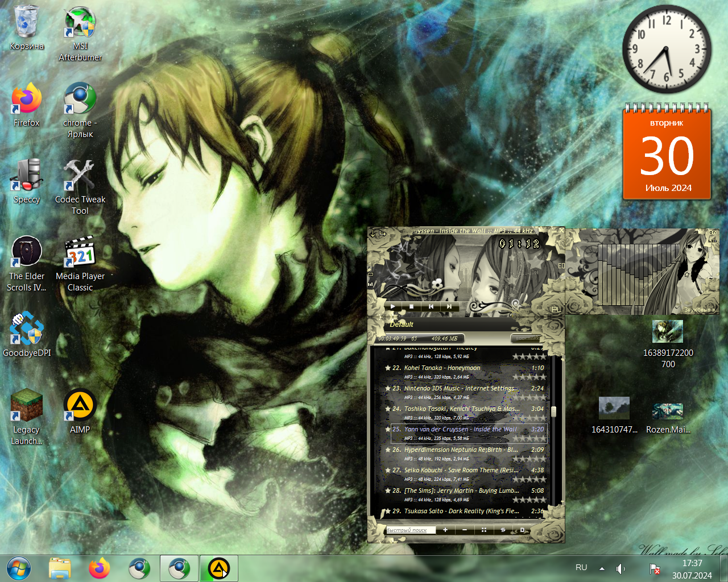728x582 pixels.
Task: Click the visualization bars icon in AIMP
Action: (370, 284)
